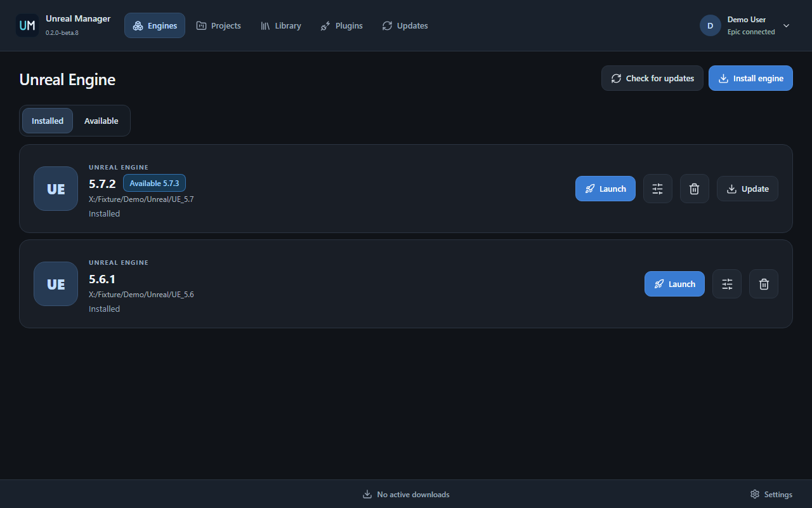The height and width of the screenshot is (508, 812).
Task: Open settings sliders icon for engine 5.6.1
Action: tap(727, 284)
